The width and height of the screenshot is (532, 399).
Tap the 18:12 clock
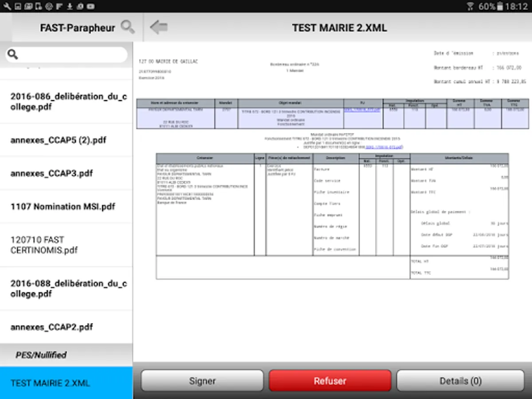click(516, 6)
